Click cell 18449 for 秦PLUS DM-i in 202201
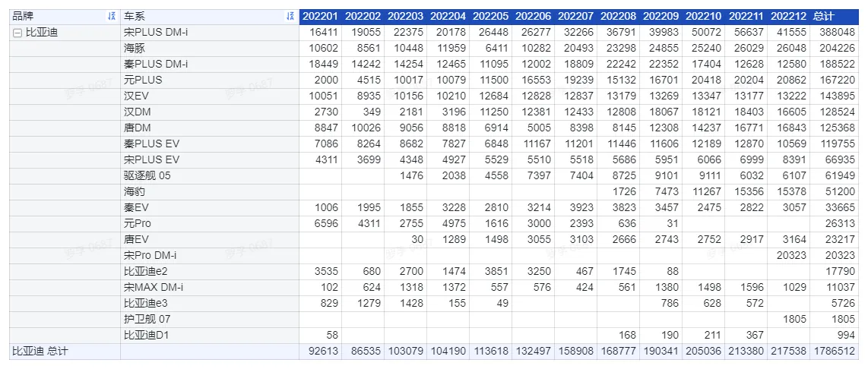Image resolution: width=868 pixels, height=369 pixels. [323, 65]
